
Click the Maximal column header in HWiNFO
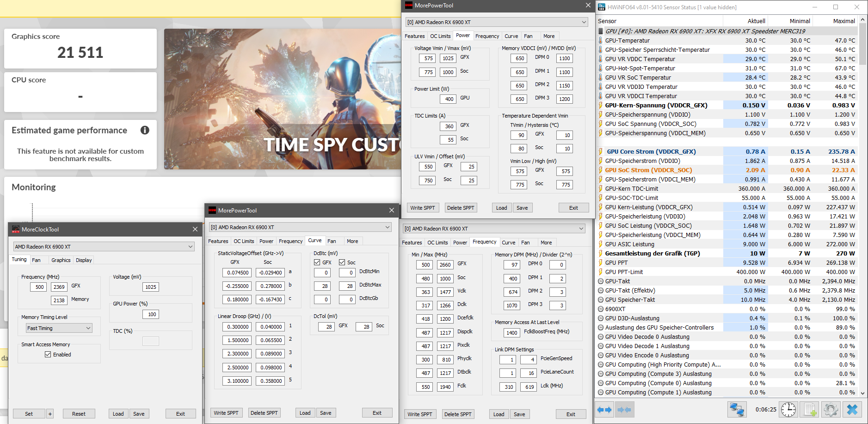pos(844,21)
